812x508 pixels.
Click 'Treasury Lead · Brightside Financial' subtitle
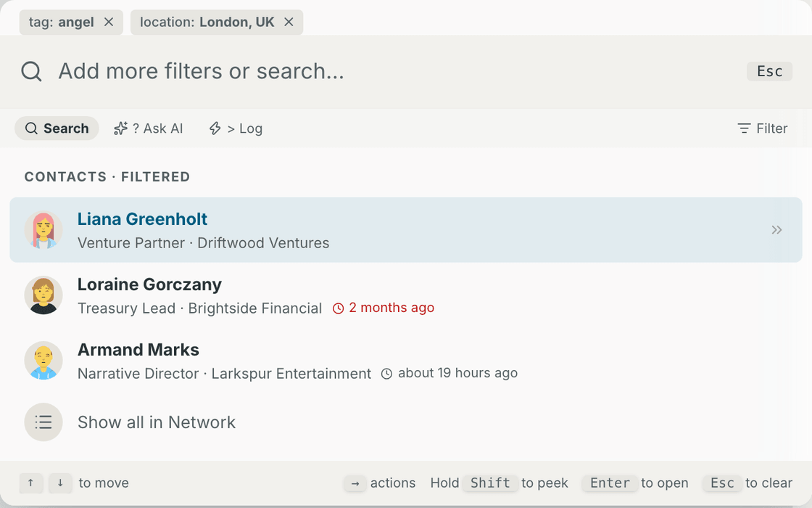[200, 308]
